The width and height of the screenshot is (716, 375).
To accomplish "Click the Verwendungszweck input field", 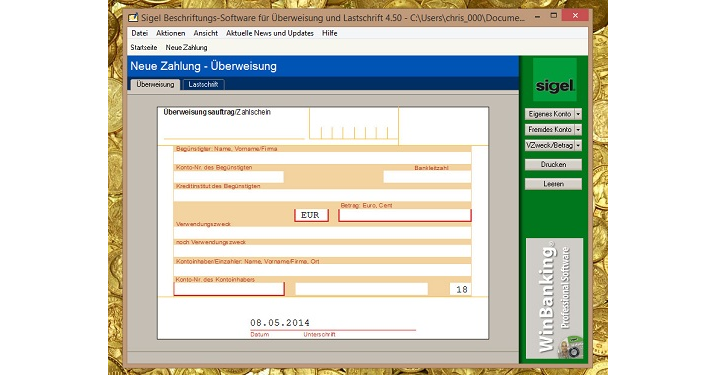I will click(322, 233).
